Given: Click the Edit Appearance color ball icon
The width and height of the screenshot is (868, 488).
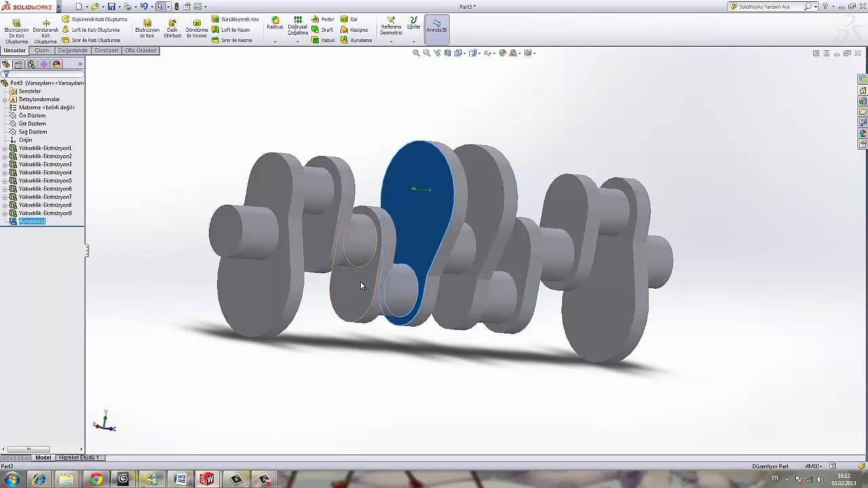Looking at the screenshot, I should pyautogui.click(x=502, y=53).
